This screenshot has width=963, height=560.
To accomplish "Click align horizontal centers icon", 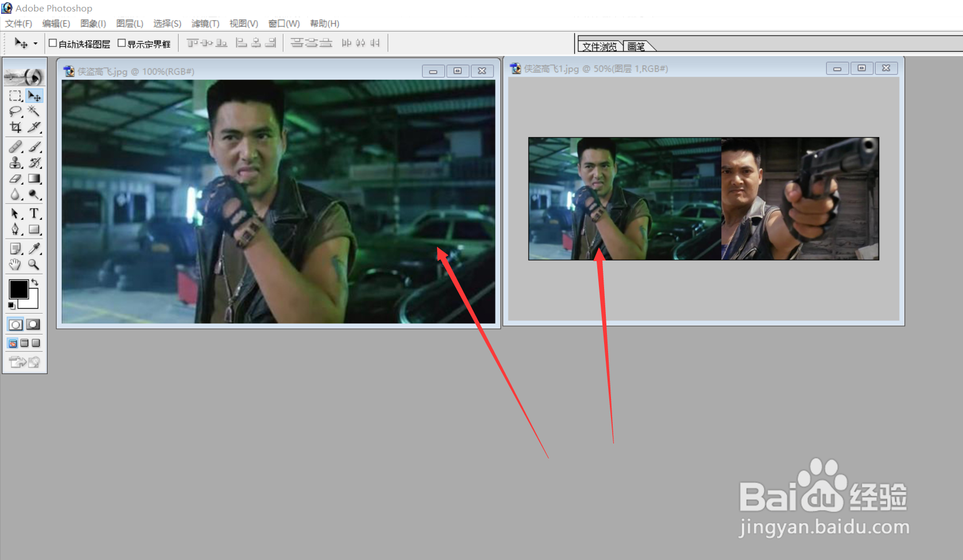I will pos(256,43).
